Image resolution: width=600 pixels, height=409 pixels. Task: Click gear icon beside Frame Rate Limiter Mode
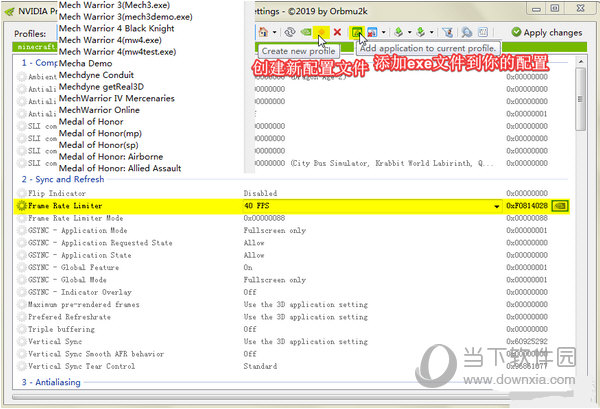click(21, 218)
